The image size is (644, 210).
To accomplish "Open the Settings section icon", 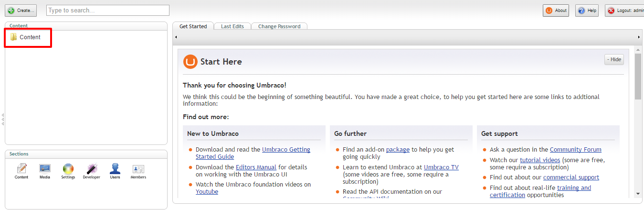I will 68,171.
